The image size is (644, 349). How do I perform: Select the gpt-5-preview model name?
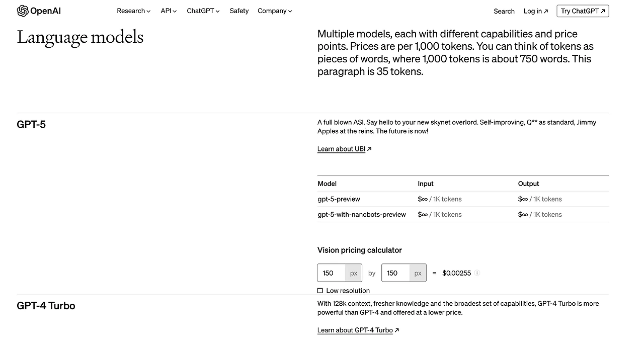(x=339, y=199)
